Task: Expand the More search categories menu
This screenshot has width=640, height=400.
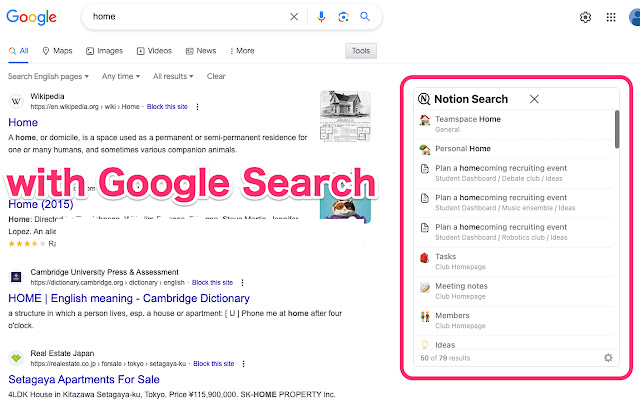Action: [242, 51]
